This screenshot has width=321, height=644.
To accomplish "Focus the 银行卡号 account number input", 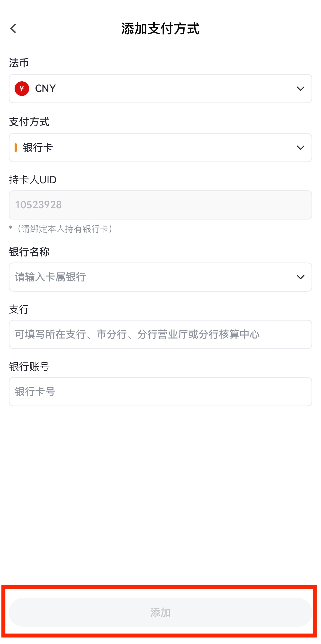I will click(160, 391).
